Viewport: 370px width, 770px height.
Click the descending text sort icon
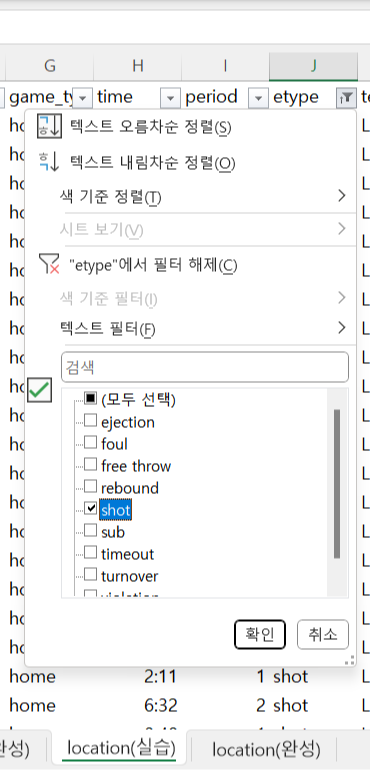[49, 162]
